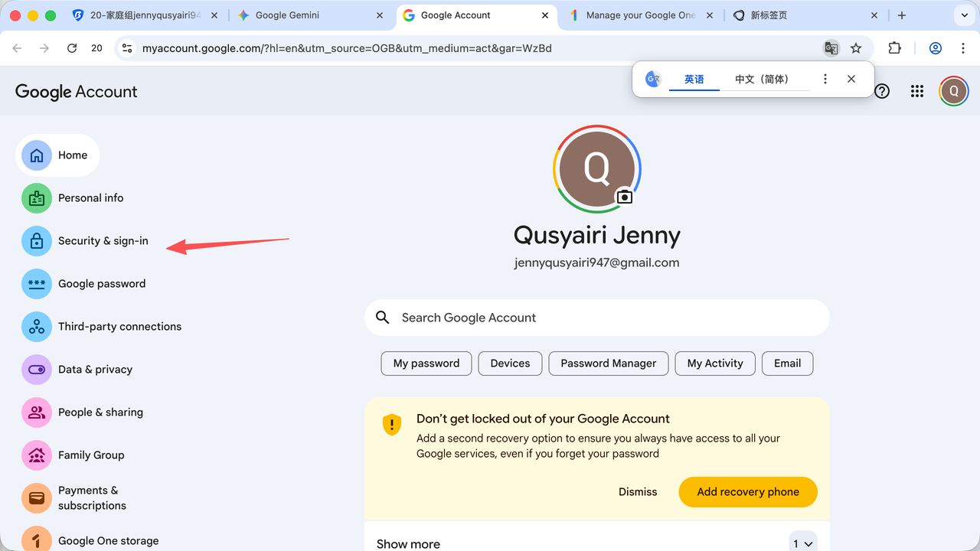Go to Data & privacy section

click(x=95, y=370)
